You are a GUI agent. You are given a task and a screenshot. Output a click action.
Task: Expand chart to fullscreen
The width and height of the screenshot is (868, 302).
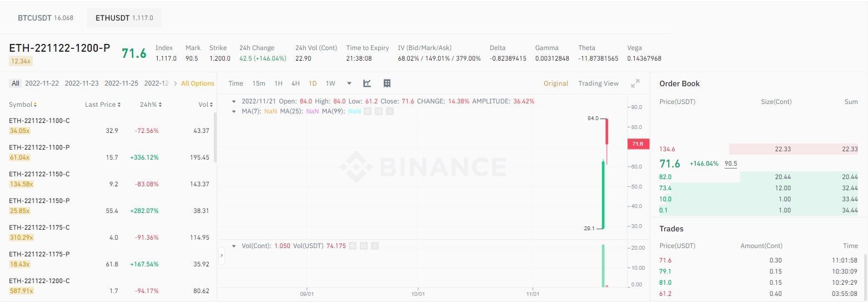tap(635, 83)
